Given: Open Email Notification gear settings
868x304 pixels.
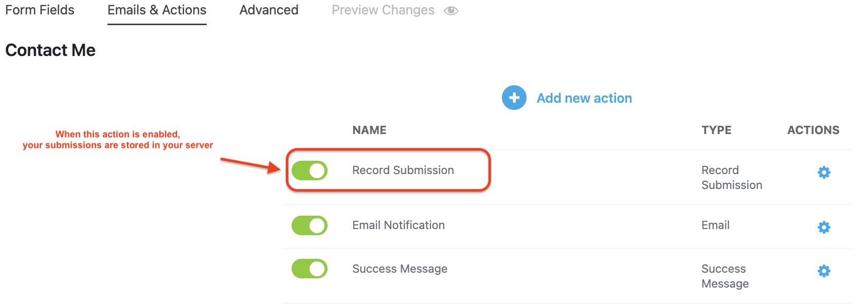Looking at the screenshot, I should (824, 227).
